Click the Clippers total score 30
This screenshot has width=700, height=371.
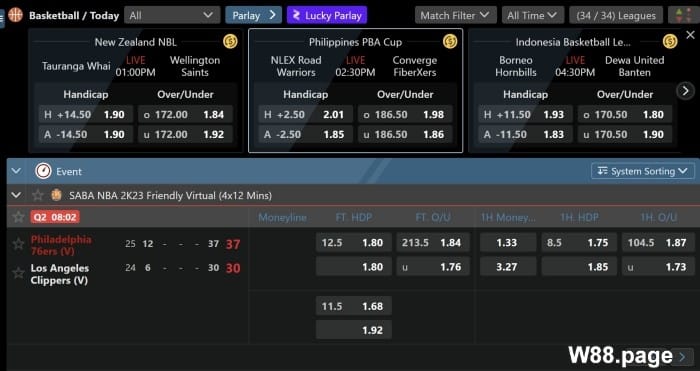pos(233,268)
